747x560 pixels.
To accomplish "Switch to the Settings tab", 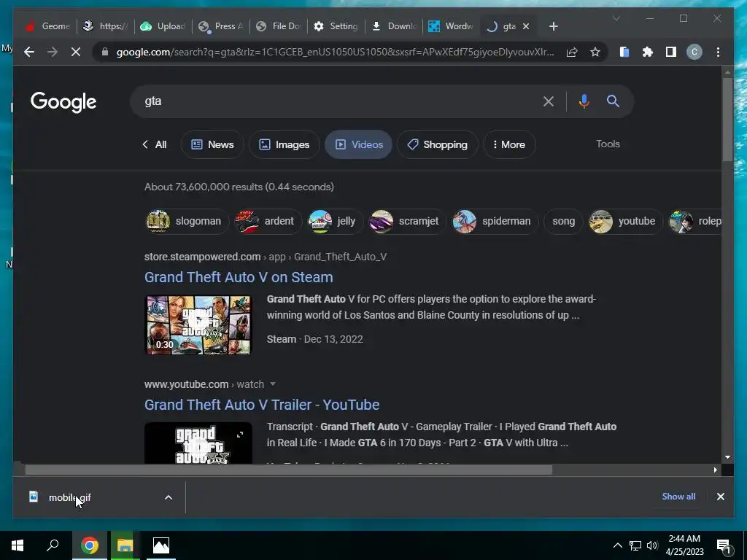I will coord(336,26).
